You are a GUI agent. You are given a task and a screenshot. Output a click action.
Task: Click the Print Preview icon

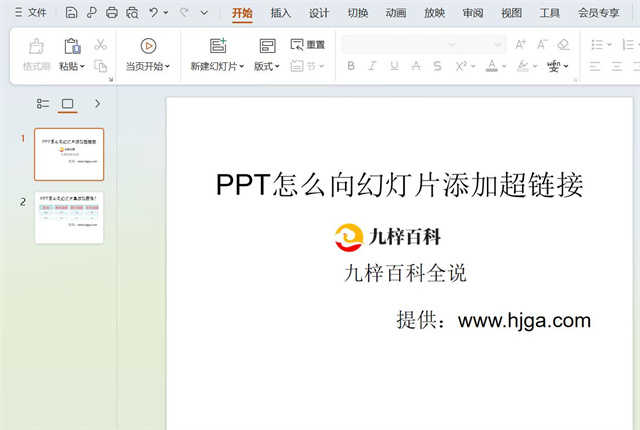(x=132, y=13)
